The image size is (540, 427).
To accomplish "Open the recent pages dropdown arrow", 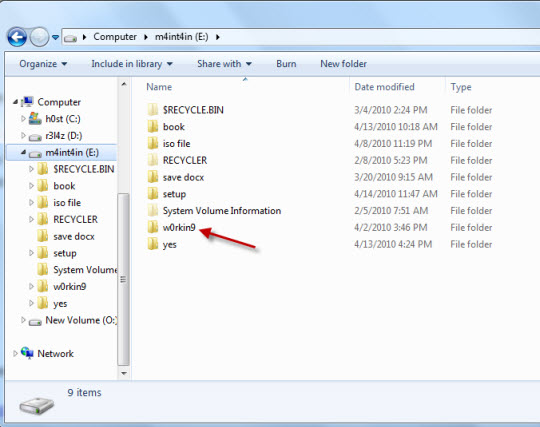I will pos(55,37).
